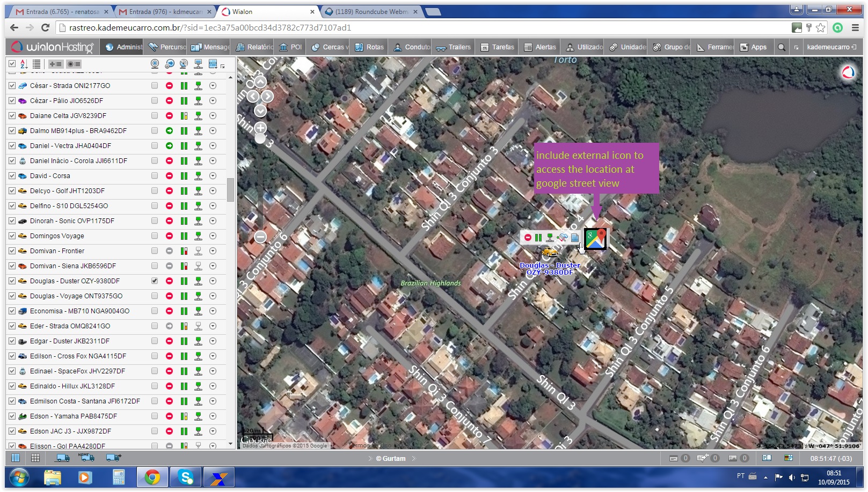Click the Skype icon in taskbar
868x492 pixels.
(186, 477)
